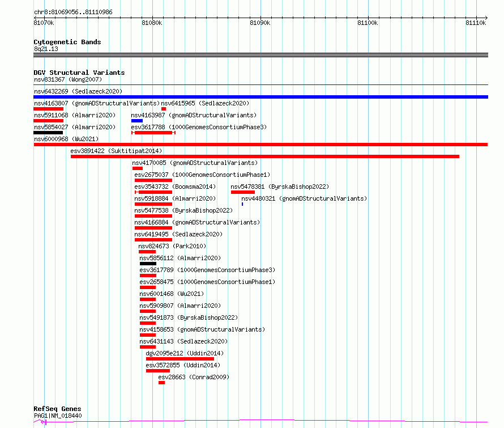This screenshot has width=504, height=428.
Task: Open nsv5856112 (Almarri2020) label
Action: click(x=180, y=258)
